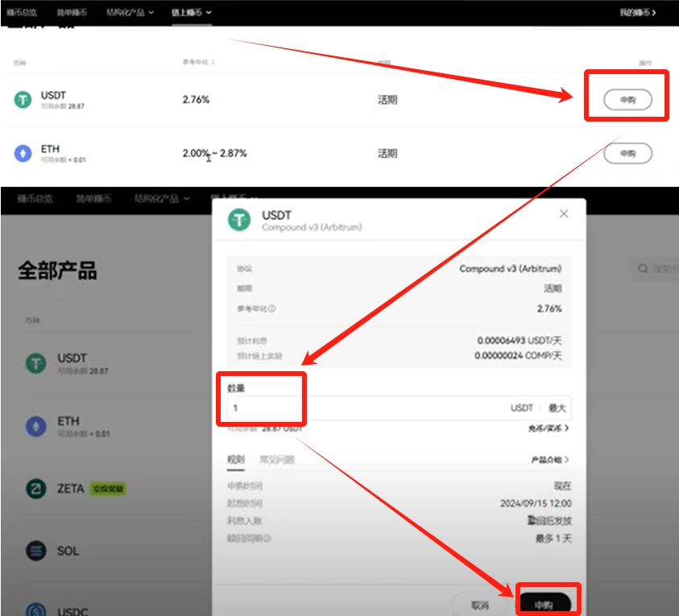Click 全部产品 heading in background page

[x=57, y=271]
